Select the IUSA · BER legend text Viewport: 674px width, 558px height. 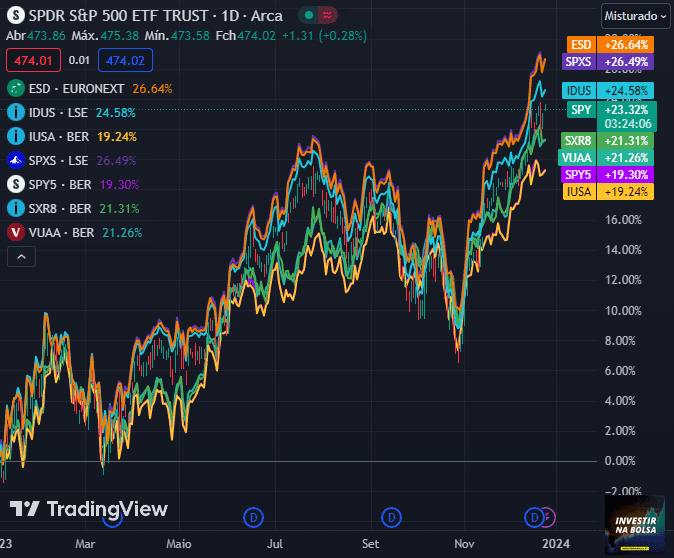[x=59, y=137]
